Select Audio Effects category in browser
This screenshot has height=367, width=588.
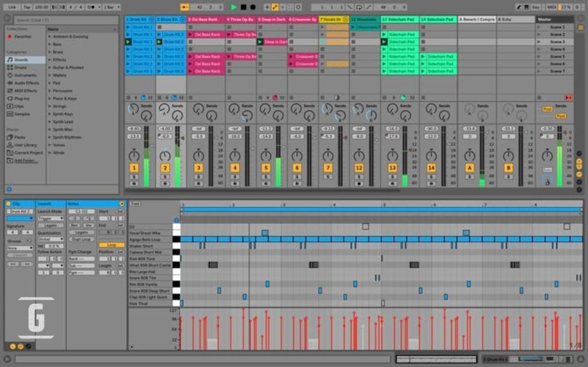click(26, 83)
